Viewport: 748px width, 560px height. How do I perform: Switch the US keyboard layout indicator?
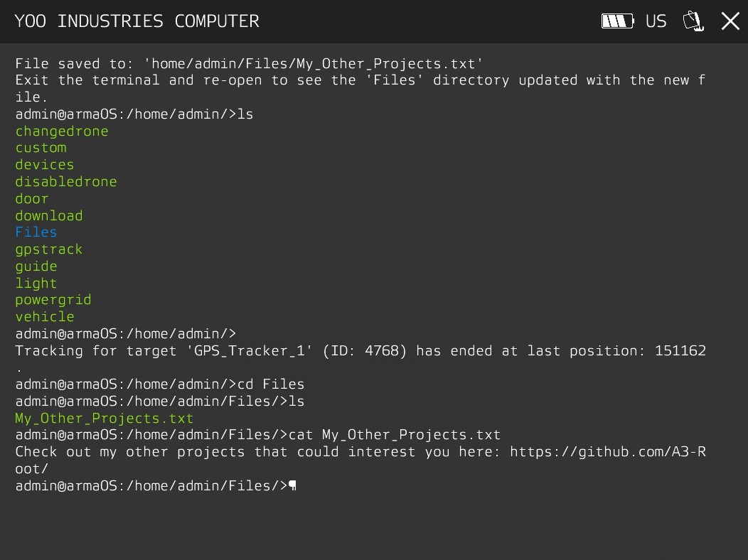(656, 21)
